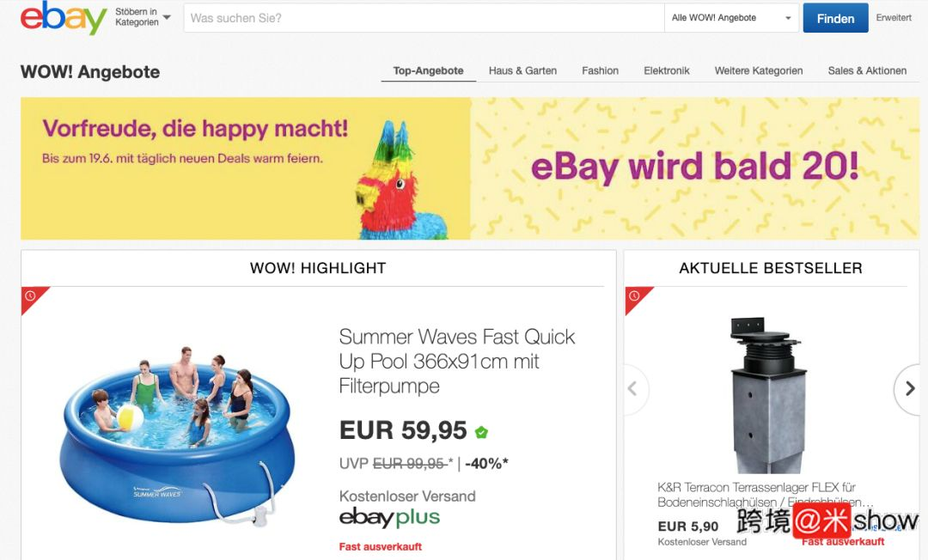
Task: Click the eBay Plus logo
Action: 389,519
